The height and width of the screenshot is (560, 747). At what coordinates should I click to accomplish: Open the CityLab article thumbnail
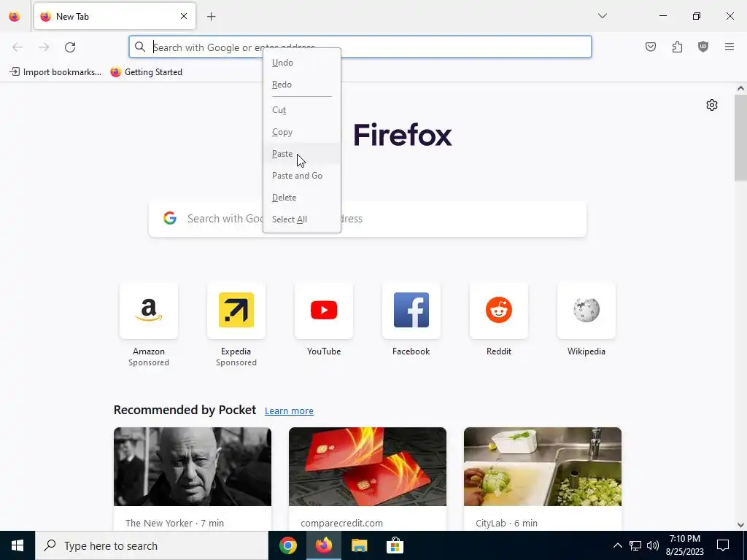[543, 467]
